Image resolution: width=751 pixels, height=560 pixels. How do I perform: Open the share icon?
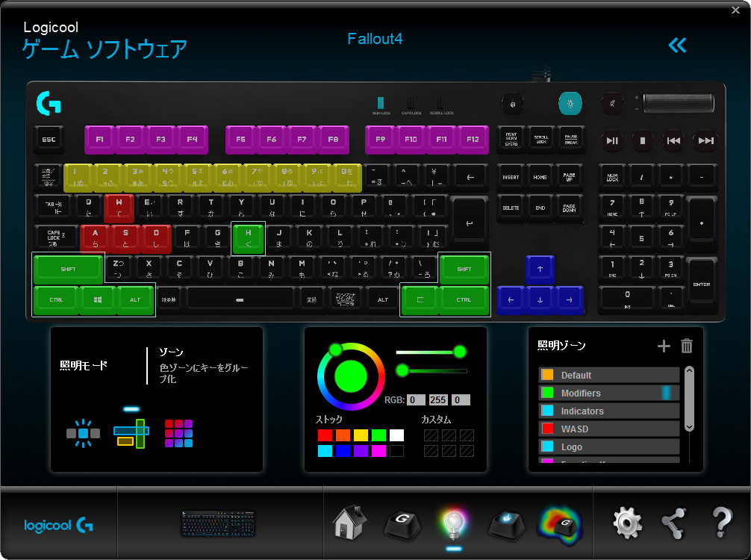click(673, 523)
